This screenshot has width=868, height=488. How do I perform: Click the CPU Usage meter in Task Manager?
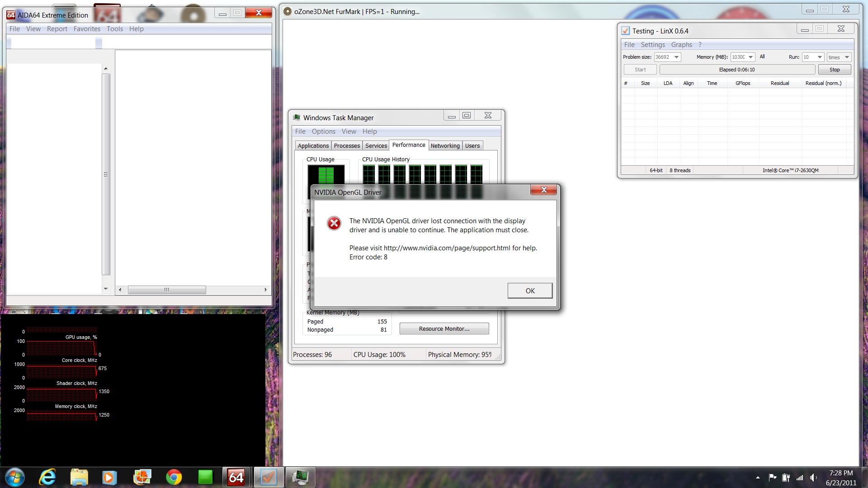click(x=326, y=175)
